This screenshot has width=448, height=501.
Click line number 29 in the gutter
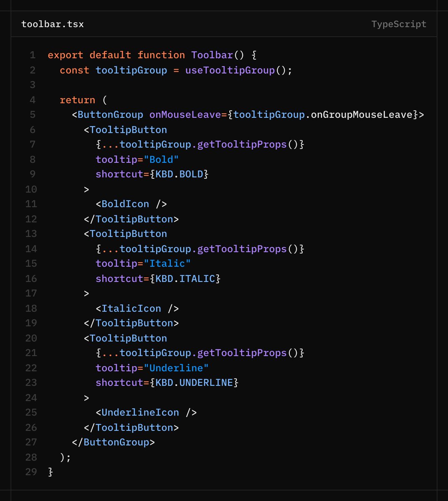(x=31, y=472)
